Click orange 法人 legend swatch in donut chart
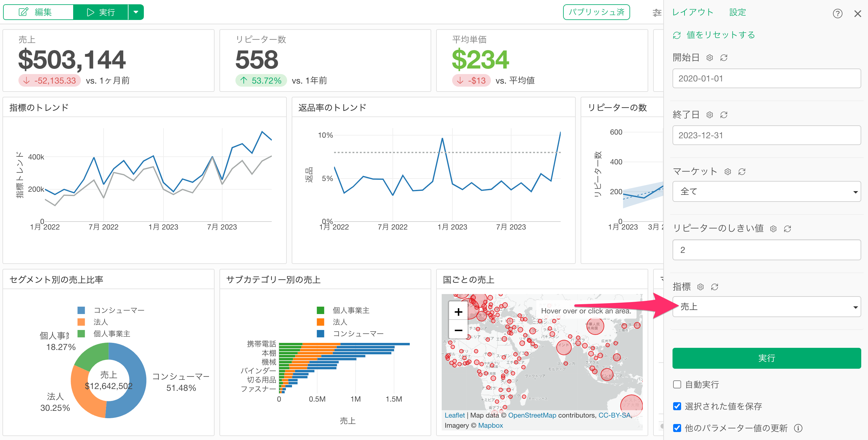868x440 pixels. click(x=81, y=322)
